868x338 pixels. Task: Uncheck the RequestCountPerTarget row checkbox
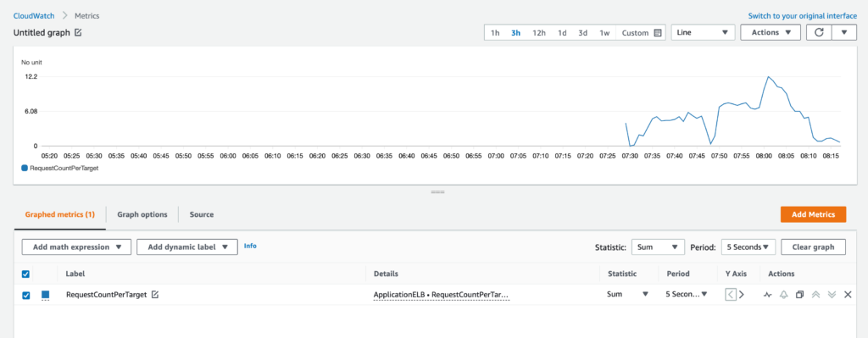tap(25, 295)
